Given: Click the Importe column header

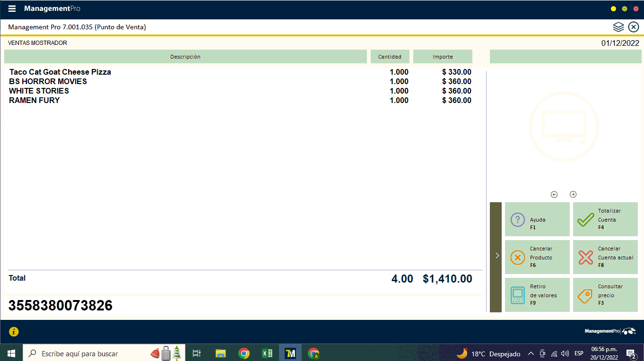Looking at the screenshot, I should [443, 57].
